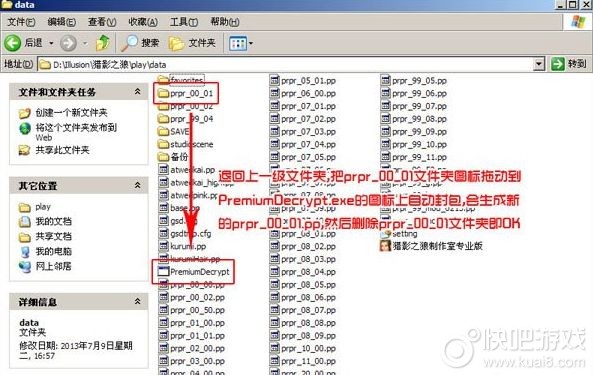This screenshot has width=593, height=375.
Task: Select the 备份 folder
Action: (173, 157)
